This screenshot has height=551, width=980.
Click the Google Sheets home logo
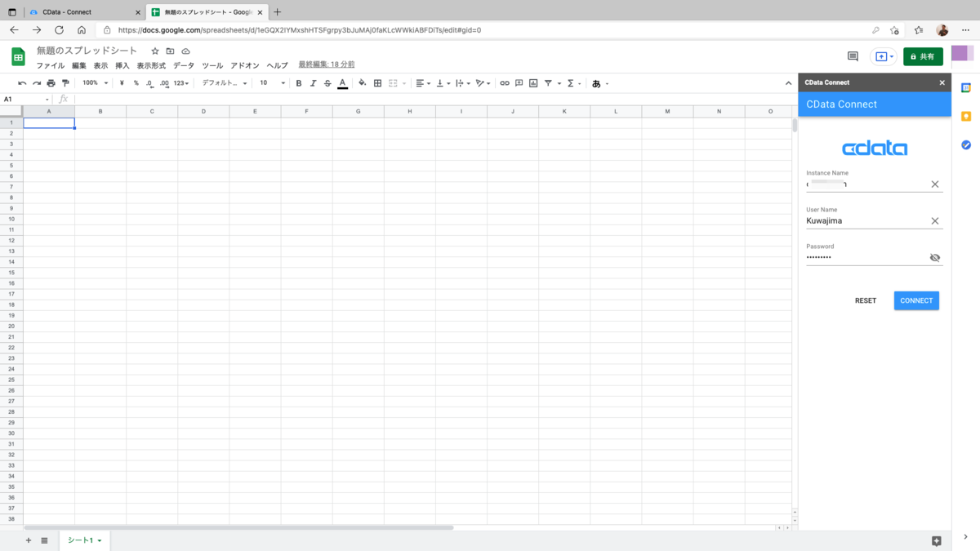pos(18,57)
